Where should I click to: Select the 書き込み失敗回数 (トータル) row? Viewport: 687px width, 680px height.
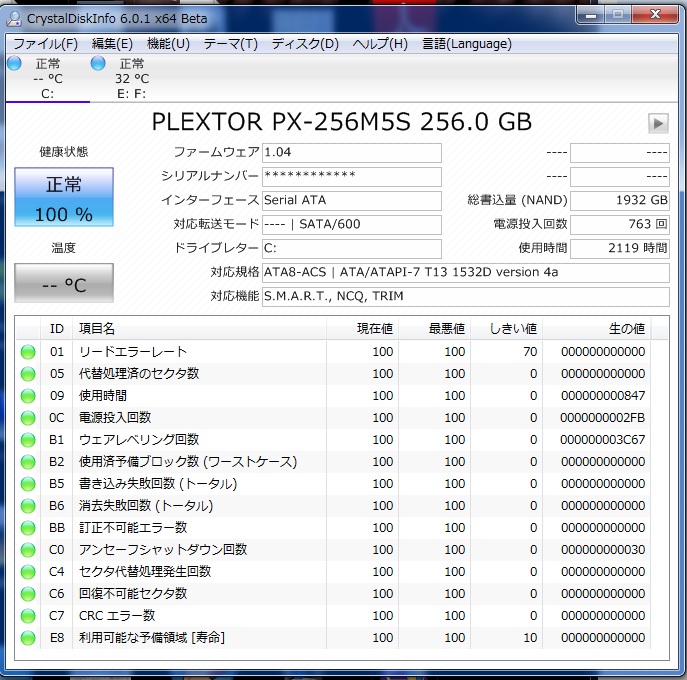point(333,484)
